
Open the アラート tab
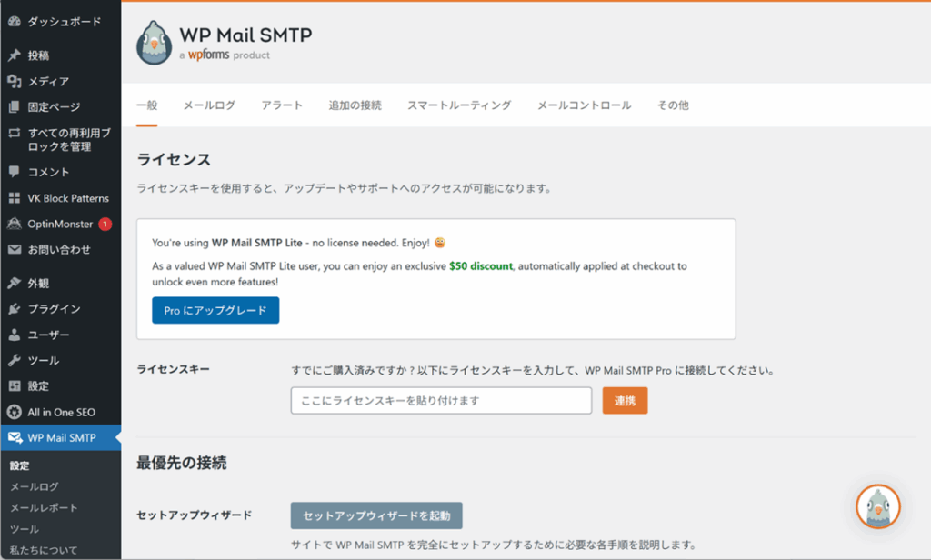pyautogui.click(x=282, y=105)
